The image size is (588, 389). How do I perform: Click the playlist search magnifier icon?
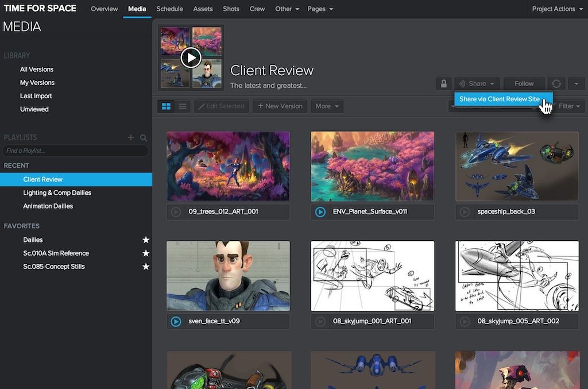pos(144,138)
